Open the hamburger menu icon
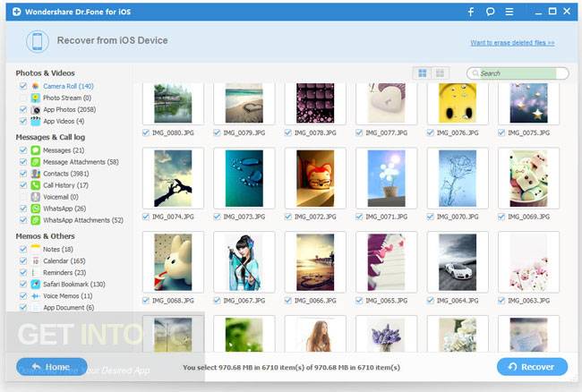 (x=509, y=12)
